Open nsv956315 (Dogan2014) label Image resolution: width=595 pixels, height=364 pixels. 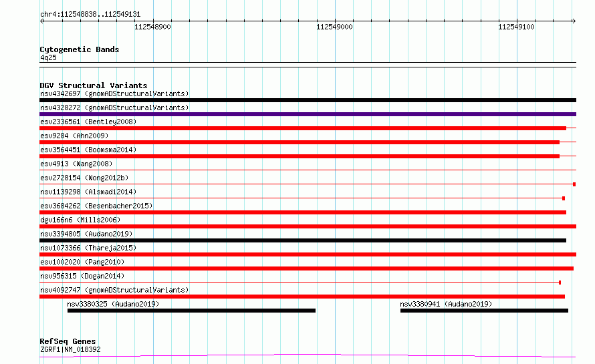tap(82, 276)
